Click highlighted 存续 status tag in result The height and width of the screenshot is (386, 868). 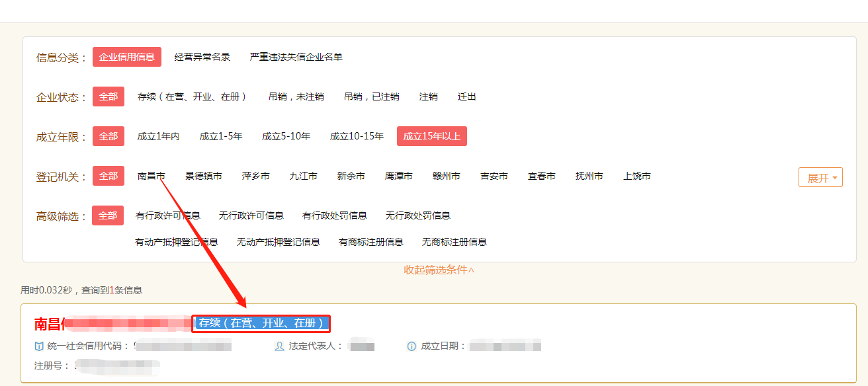point(261,324)
